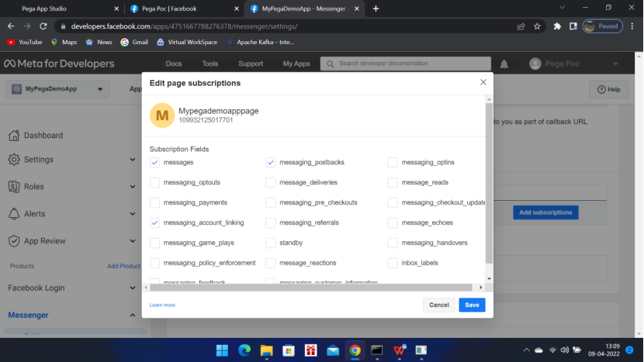Viewport: 644px width, 362px height.
Task: Switch to the Pega Poc Facebook tab
Action: pyautogui.click(x=184, y=9)
